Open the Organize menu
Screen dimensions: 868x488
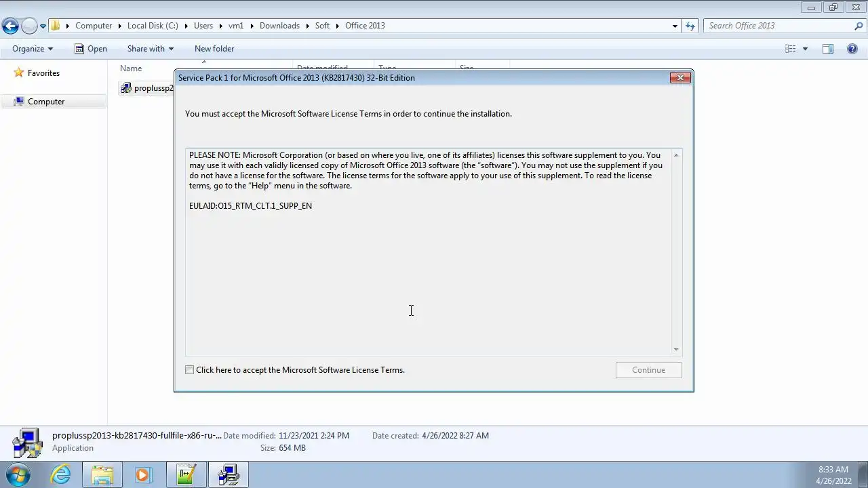click(33, 49)
